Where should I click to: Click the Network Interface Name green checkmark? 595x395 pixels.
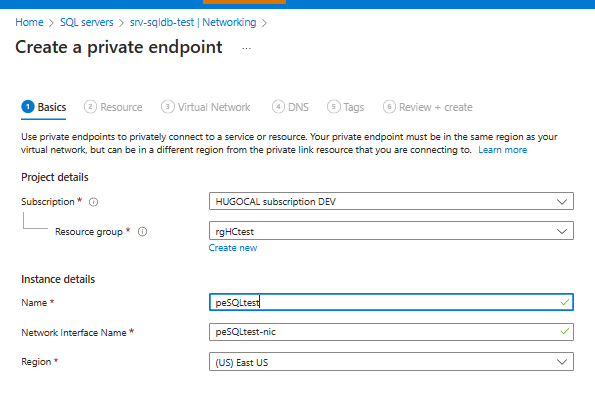point(565,331)
